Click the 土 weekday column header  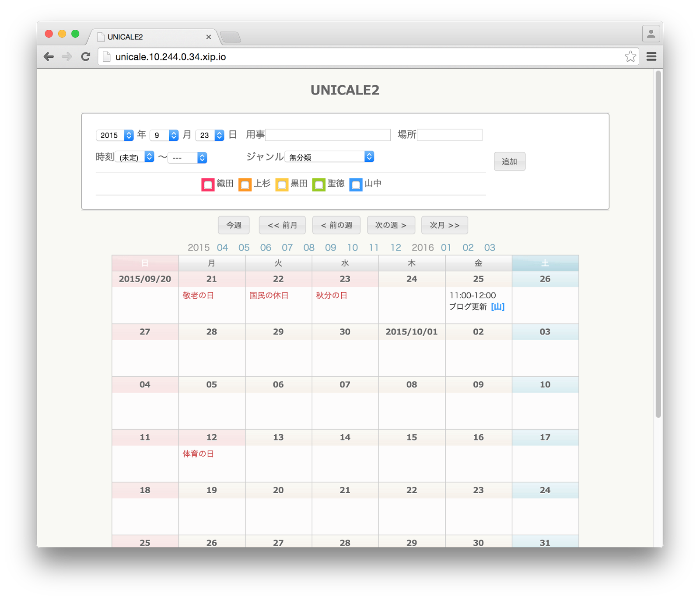545,263
